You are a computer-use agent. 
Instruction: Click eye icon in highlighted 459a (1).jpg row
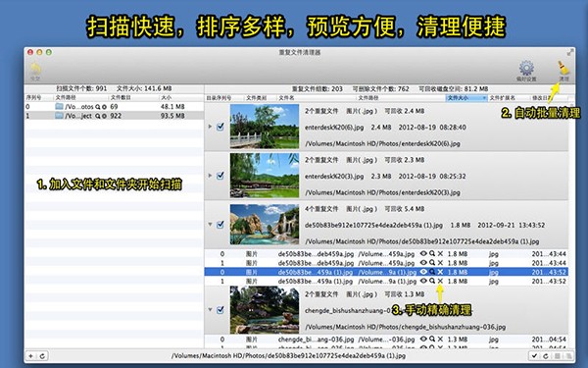pos(423,272)
